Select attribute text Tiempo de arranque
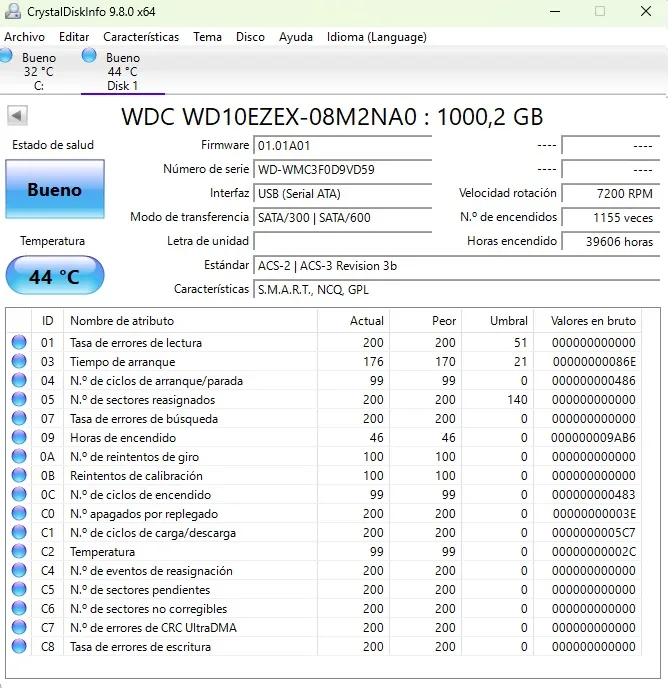The image size is (668, 688). click(122, 362)
